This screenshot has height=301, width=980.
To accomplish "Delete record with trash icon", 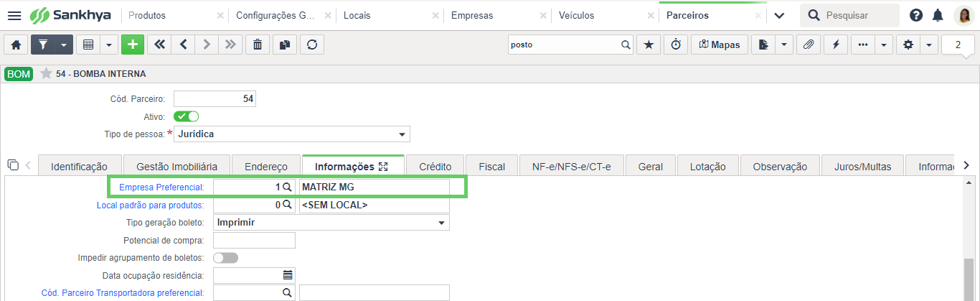I will 257,45.
